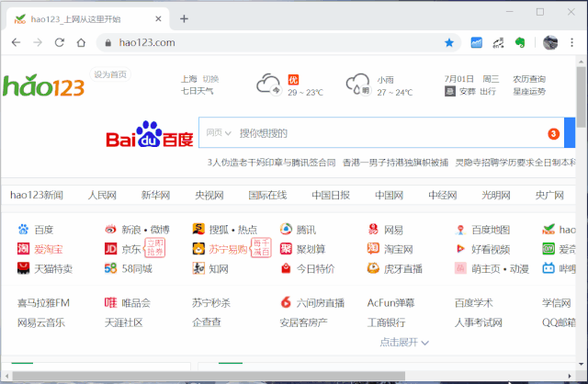Click the cloudy weather icon for today

pos(268,84)
